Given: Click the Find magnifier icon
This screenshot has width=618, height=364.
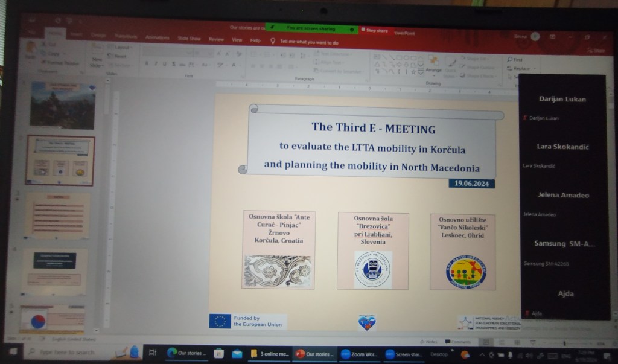Looking at the screenshot, I should coord(510,59).
